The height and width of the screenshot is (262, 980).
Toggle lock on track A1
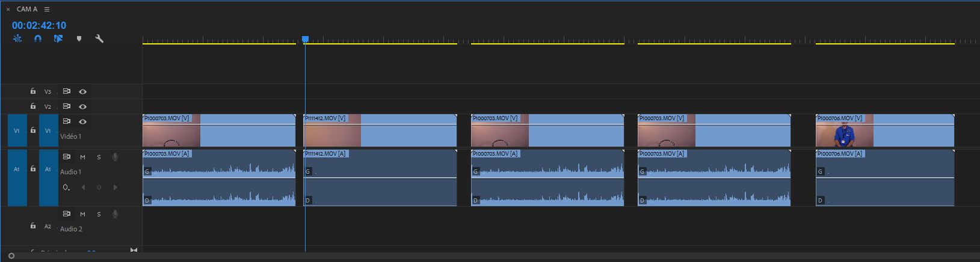[x=33, y=169]
